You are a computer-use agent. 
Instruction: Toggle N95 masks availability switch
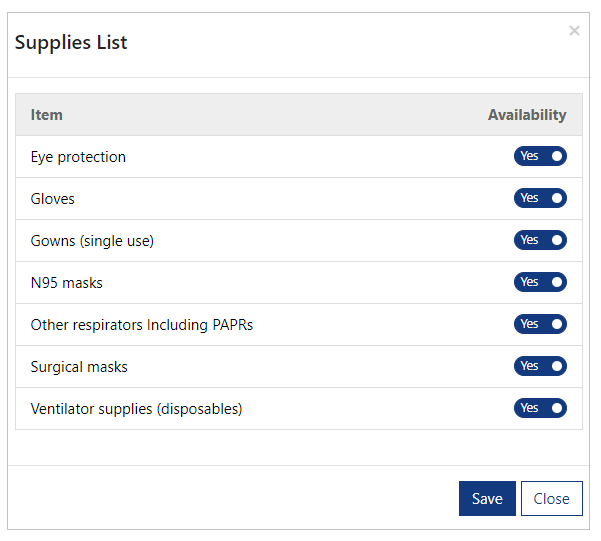[540, 282]
